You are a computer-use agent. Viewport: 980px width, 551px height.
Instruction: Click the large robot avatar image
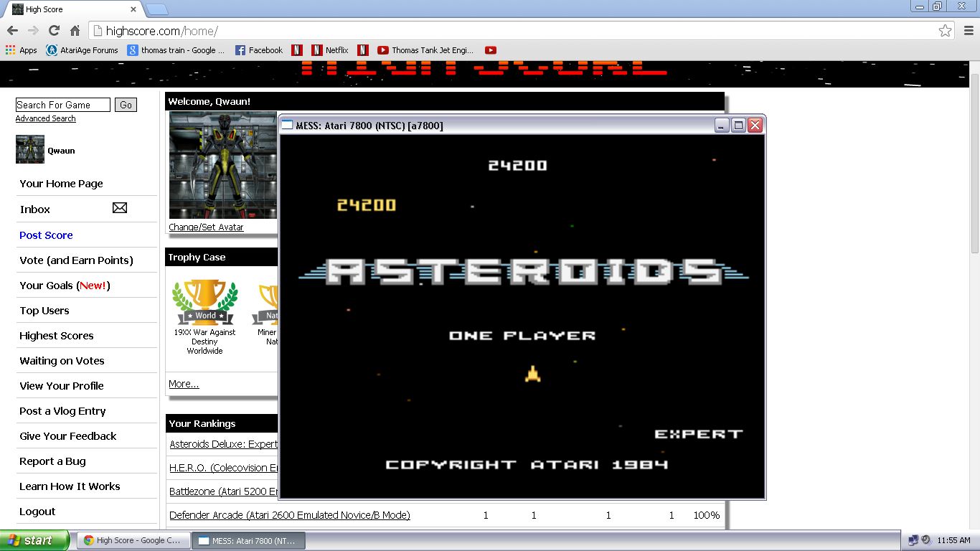tap(222, 165)
